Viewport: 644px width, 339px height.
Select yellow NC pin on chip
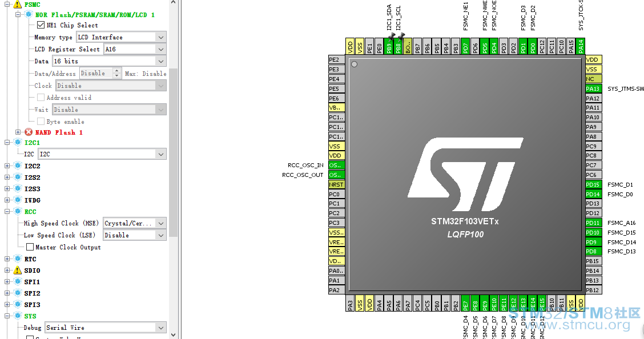(594, 79)
